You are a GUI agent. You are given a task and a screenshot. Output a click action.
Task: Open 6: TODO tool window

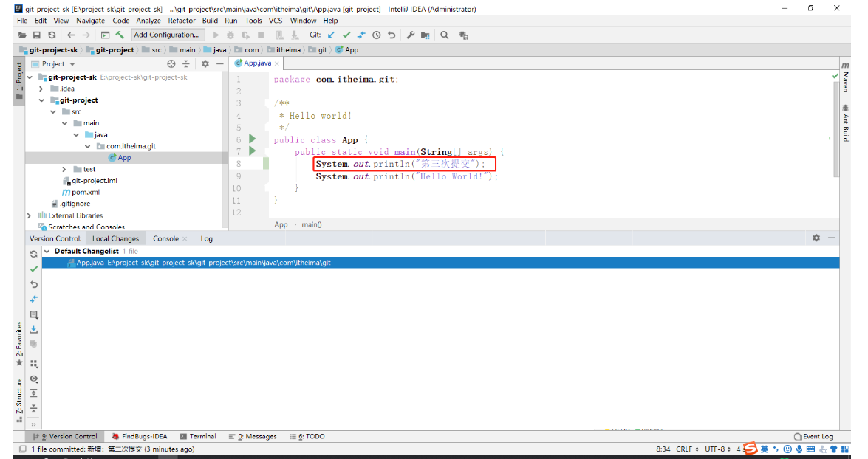(x=307, y=436)
